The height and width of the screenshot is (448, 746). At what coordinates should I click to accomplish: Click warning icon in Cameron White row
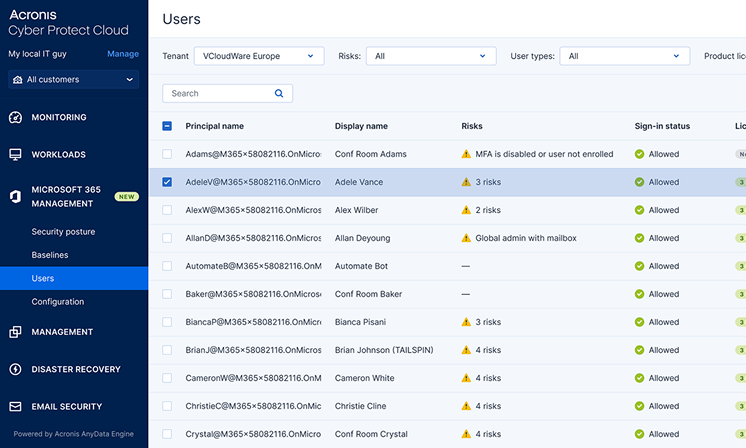[466, 378]
